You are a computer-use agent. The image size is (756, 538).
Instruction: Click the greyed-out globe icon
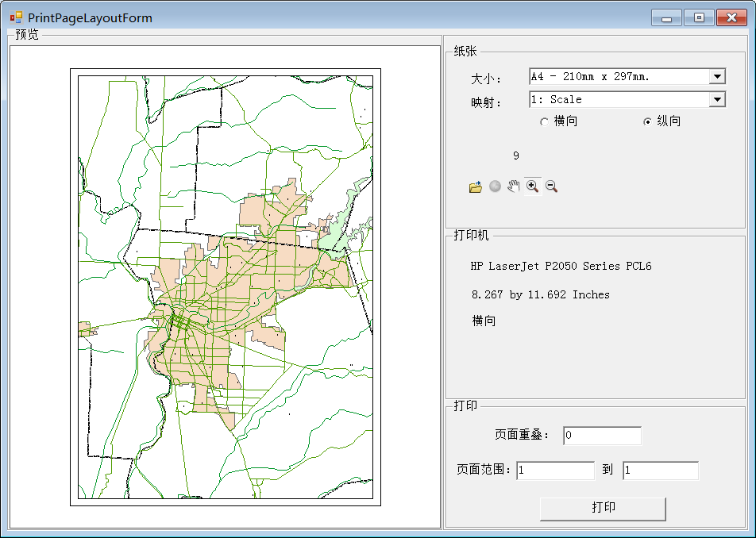point(495,187)
